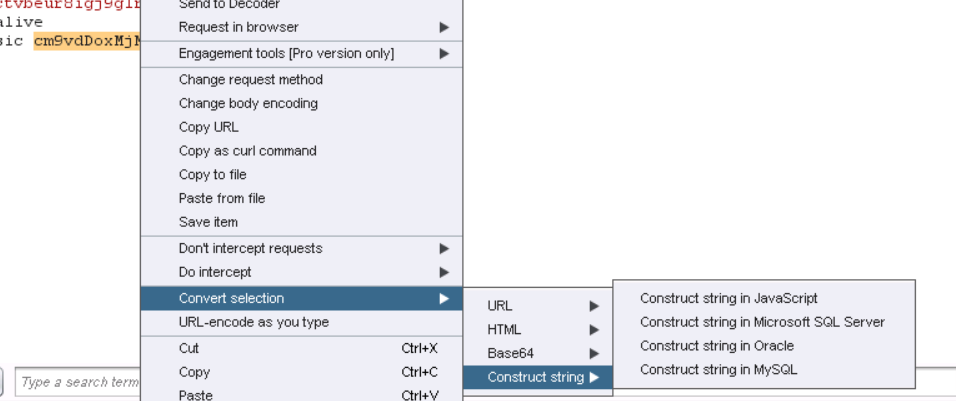The image size is (956, 401).
Task: Click Copy as curl command
Action: tap(247, 151)
